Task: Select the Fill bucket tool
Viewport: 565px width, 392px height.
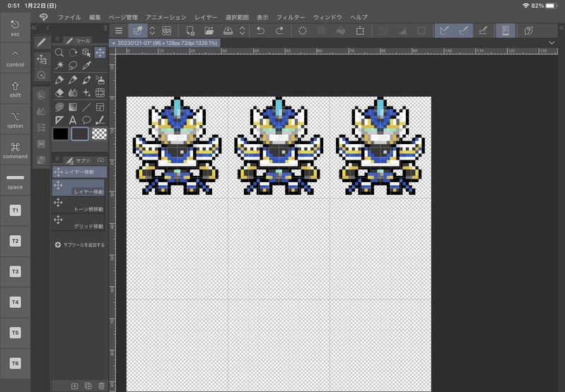Action: [59, 107]
